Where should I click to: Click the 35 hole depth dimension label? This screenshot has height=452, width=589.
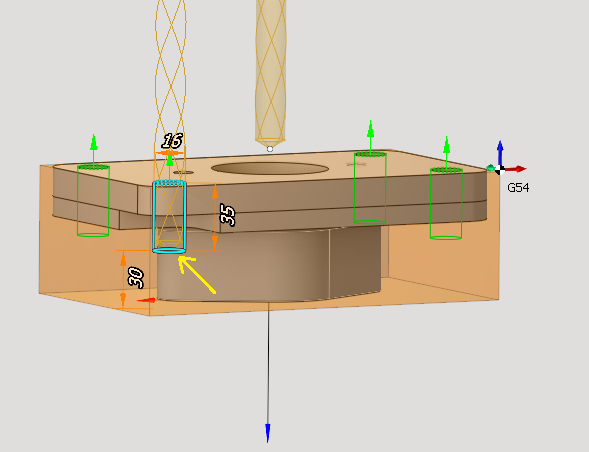pyautogui.click(x=228, y=215)
